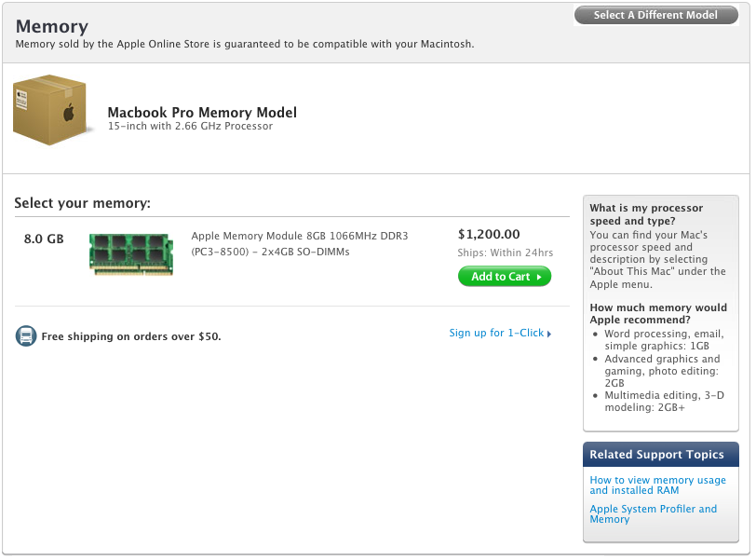Click What is my processor speed heading
Viewport: 756px width, 560px height.
[x=646, y=214]
